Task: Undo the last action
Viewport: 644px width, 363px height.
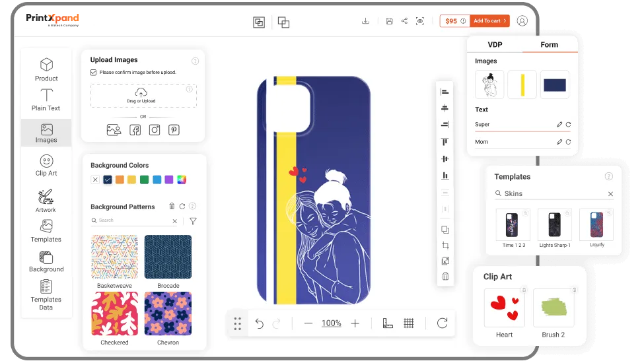Action: tap(259, 323)
